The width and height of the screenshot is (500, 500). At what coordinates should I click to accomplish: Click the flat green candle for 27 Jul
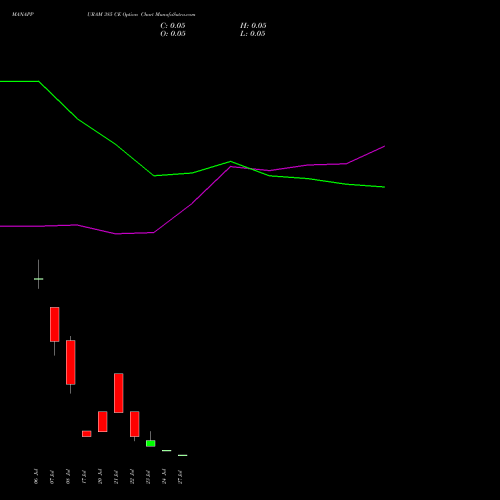183,455
